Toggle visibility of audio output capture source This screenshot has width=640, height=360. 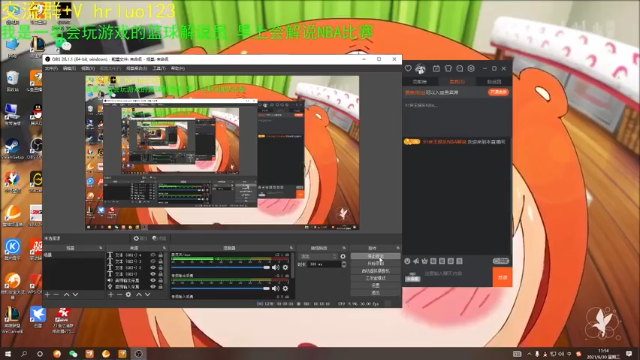pos(153,280)
